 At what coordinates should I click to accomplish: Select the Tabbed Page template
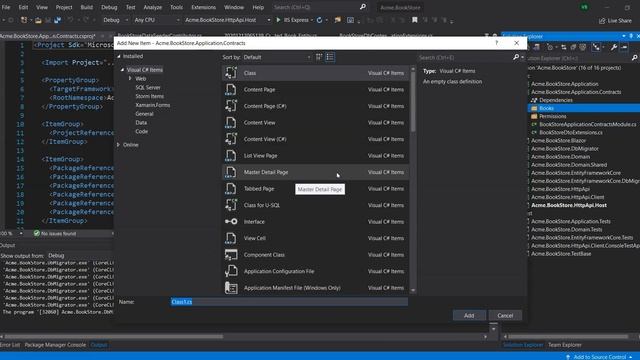coord(315,189)
